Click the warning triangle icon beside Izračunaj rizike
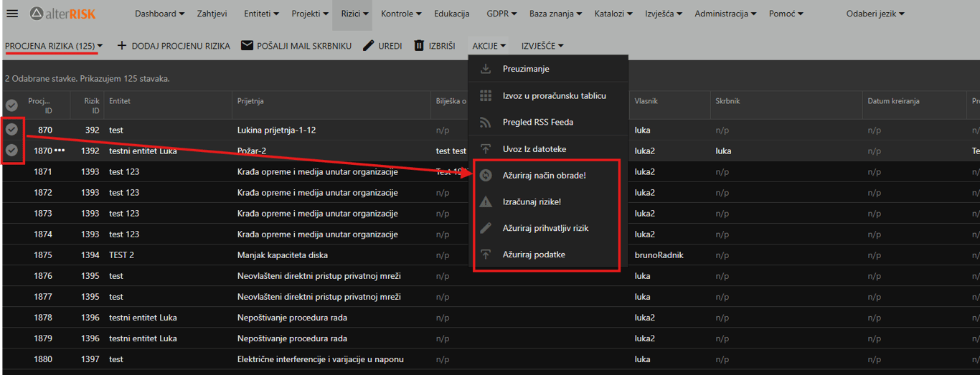 pyautogui.click(x=486, y=201)
